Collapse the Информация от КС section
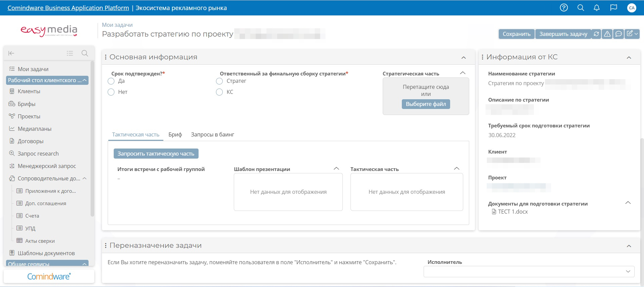 pos(629,58)
